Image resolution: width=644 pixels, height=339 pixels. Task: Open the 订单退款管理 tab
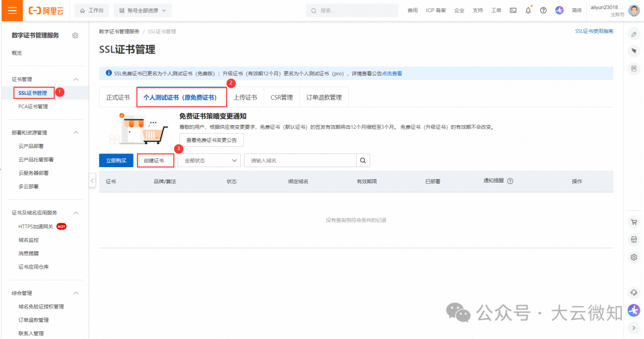[324, 97]
